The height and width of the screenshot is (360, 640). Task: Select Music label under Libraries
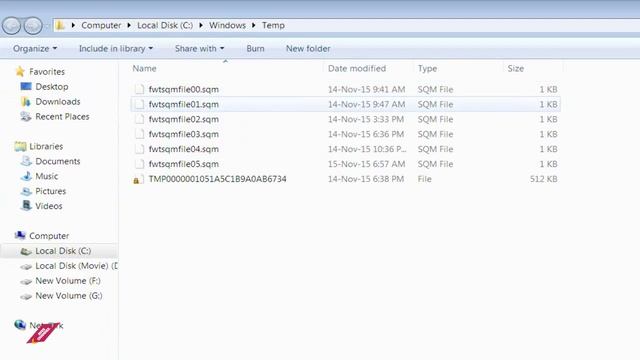coord(47,176)
